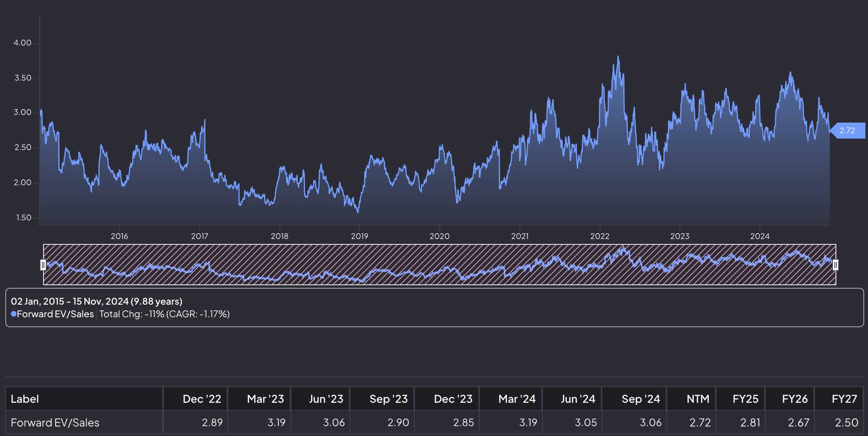The width and height of the screenshot is (868, 436).
Task: Click the FY27 column header
Action: [844, 399]
